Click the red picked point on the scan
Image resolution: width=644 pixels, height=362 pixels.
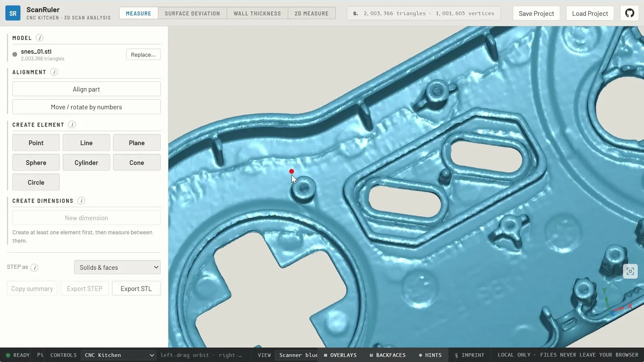click(292, 172)
